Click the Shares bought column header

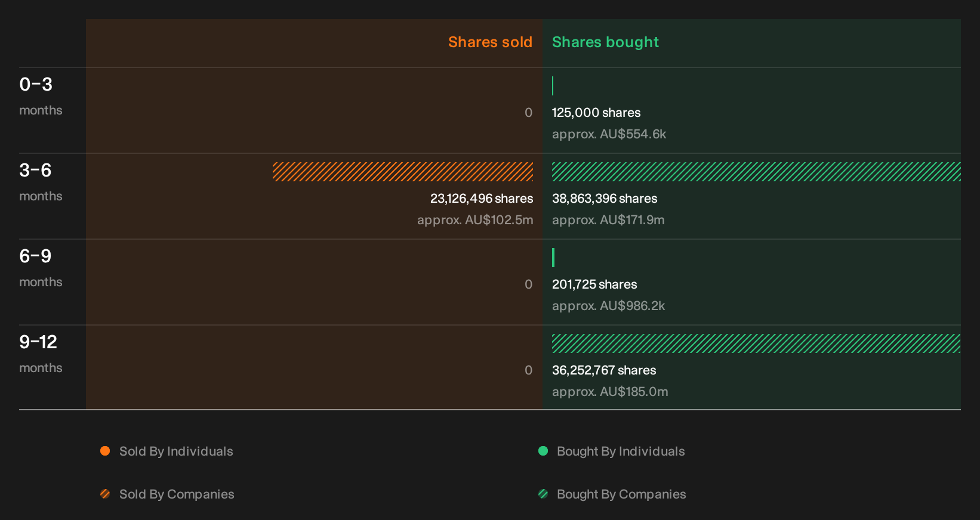click(605, 42)
